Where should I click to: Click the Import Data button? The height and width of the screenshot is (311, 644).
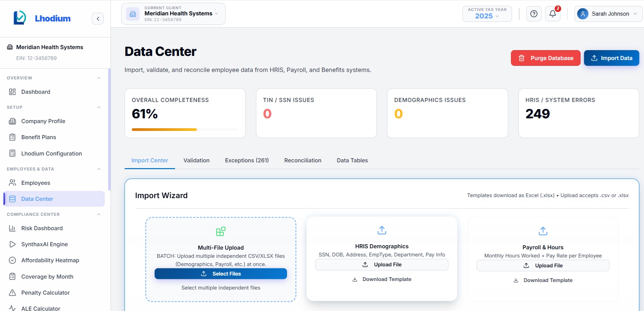tap(612, 58)
